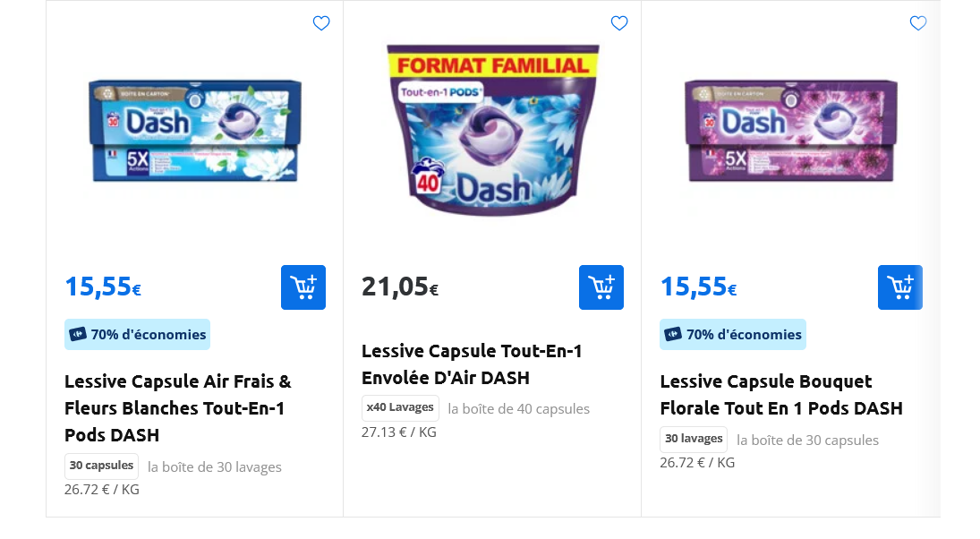980x539 pixels.
Task: Select the Lessive Bouquet Florale title link
Action: click(x=781, y=394)
